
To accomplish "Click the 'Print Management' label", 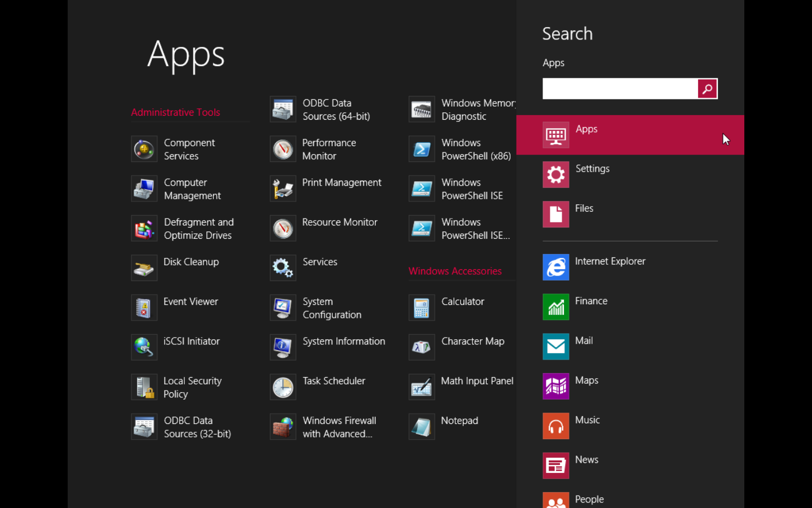I will point(342,183).
